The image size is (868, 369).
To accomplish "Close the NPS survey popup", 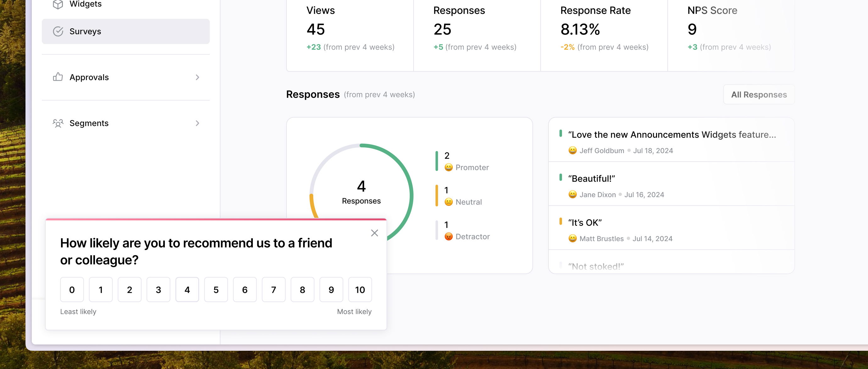I will 374,233.
